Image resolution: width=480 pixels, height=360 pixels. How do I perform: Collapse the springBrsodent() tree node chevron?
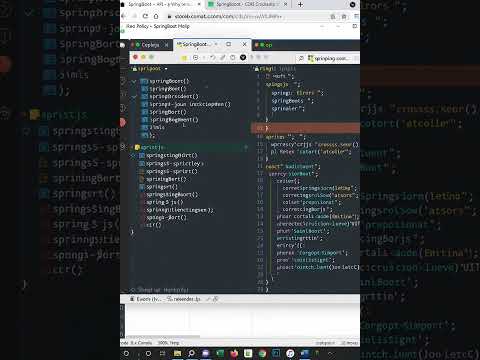134,97
